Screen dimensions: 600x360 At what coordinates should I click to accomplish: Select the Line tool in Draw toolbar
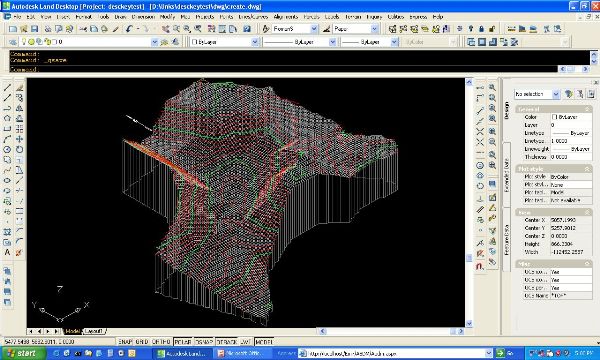click(7, 88)
